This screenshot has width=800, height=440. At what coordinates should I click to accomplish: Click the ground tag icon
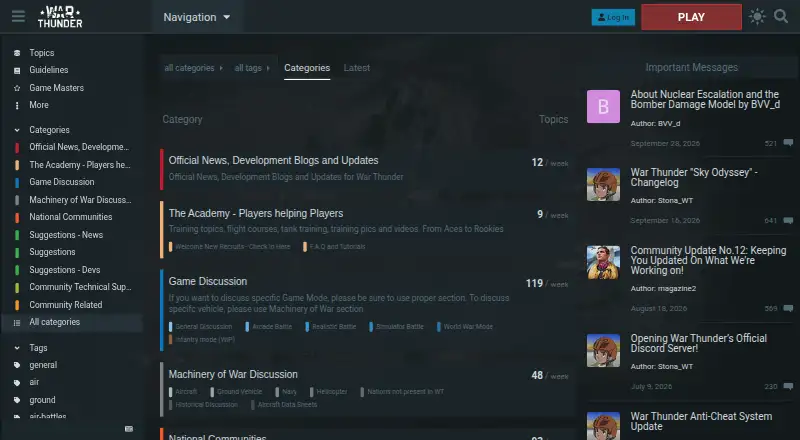(x=17, y=400)
